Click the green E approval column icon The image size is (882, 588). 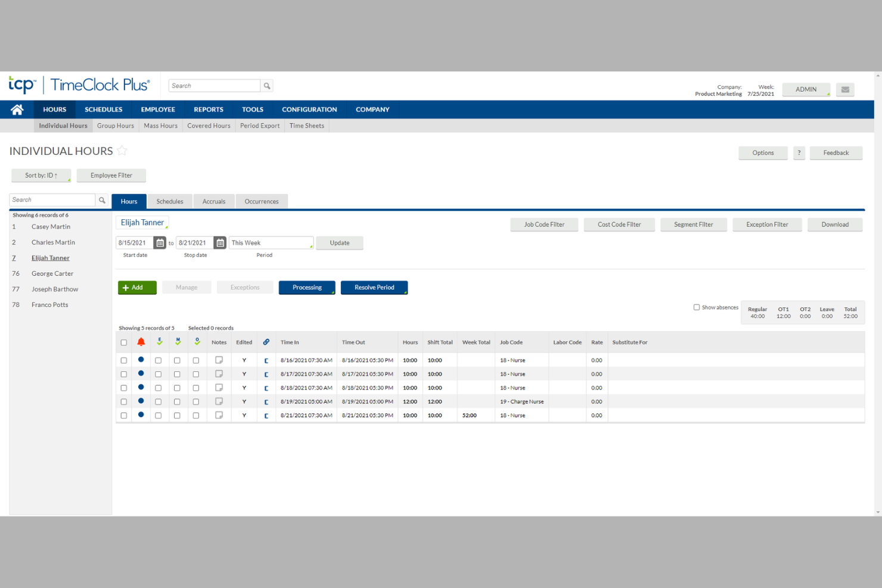[x=159, y=341]
